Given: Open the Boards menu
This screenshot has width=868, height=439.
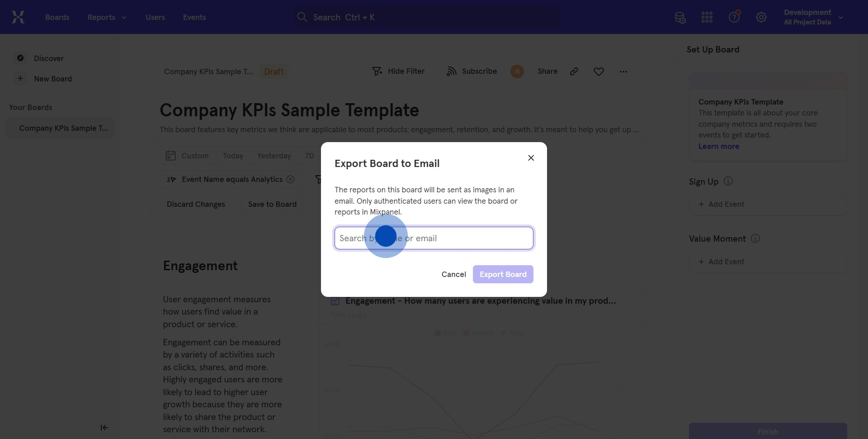Looking at the screenshot, I should click(x=57, y=17).
